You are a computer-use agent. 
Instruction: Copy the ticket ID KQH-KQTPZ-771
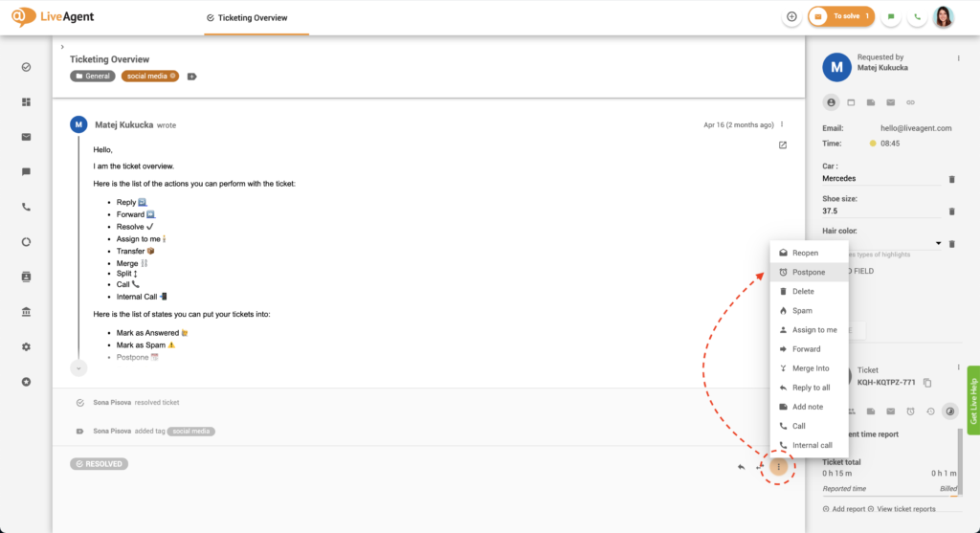(x=927, y=383)
